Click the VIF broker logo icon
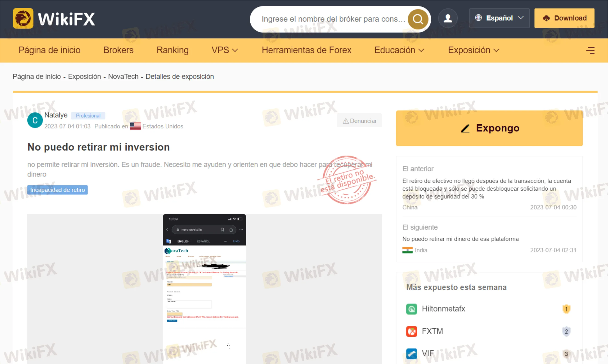The image size is (608, 364). [x=411, y=354]
